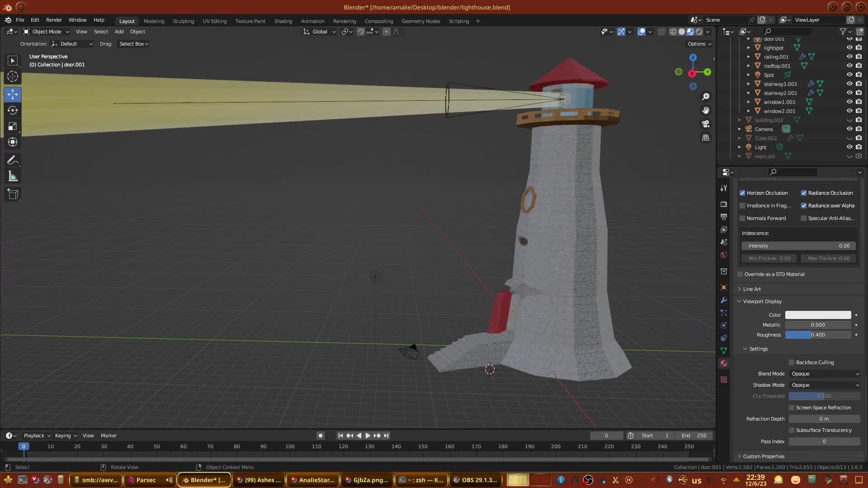Choose the Annotate pencil tool

(x=13, y=160)
